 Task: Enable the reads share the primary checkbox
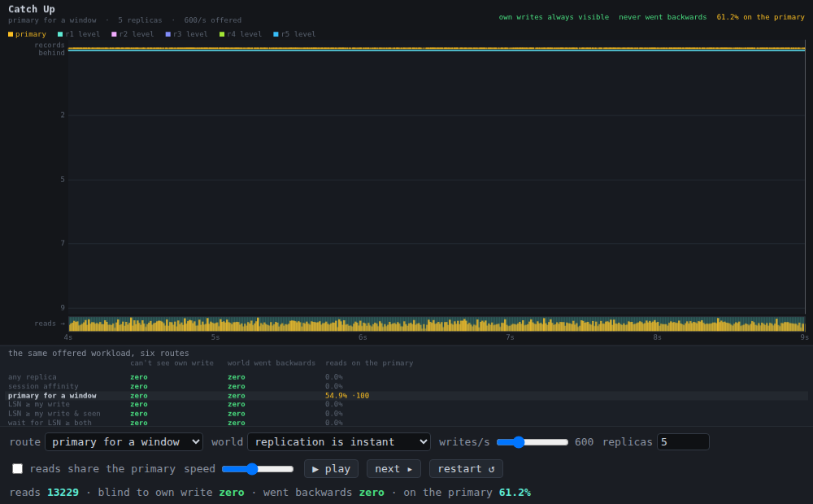(18, 469)
